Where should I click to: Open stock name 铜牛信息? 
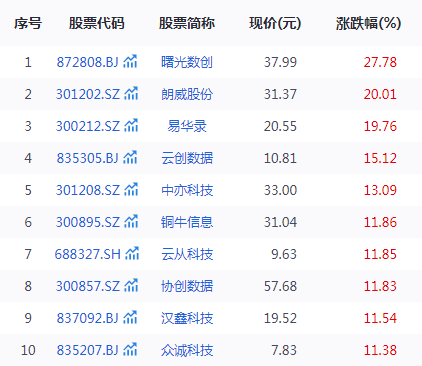187,222
